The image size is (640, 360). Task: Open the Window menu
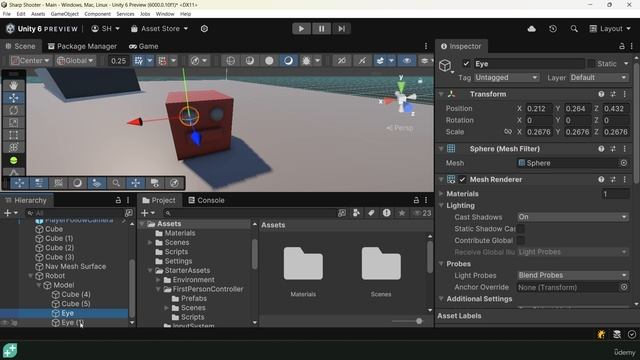click(x=165, y=14)
